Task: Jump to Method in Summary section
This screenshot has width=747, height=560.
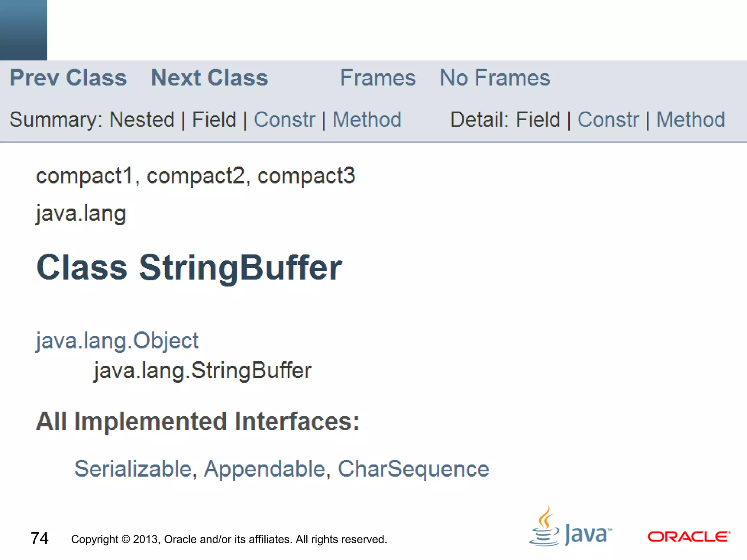Action: tap(367, 120)
